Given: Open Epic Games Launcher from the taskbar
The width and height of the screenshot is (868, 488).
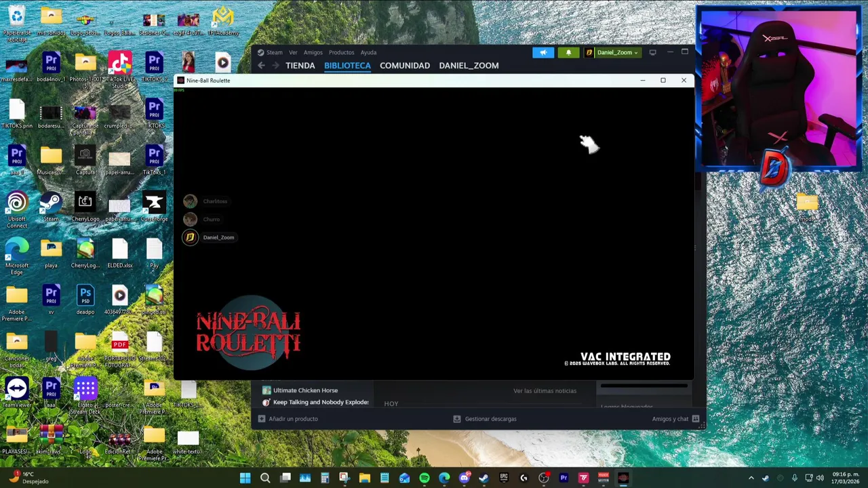Looking at the screenshot, I should pos(504,479).
